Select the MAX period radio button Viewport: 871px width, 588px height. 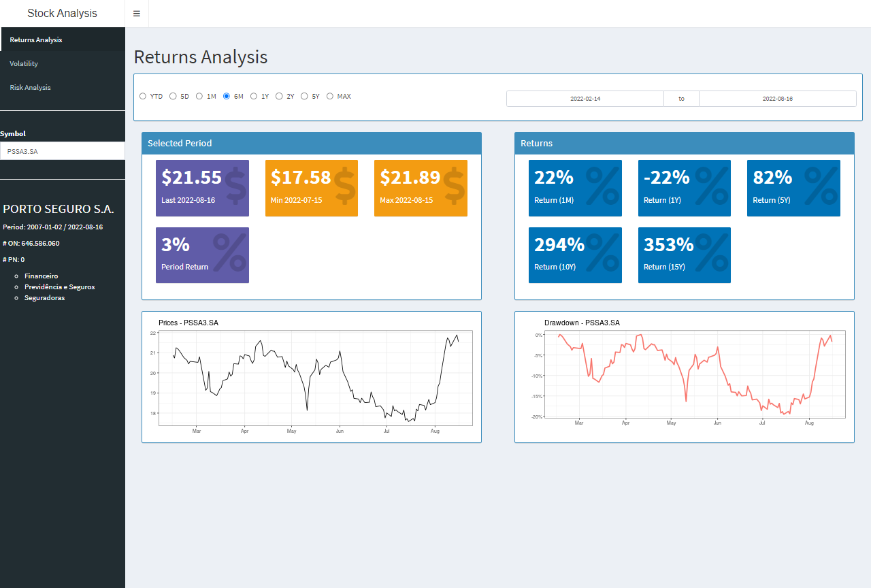tap(330, 96)
